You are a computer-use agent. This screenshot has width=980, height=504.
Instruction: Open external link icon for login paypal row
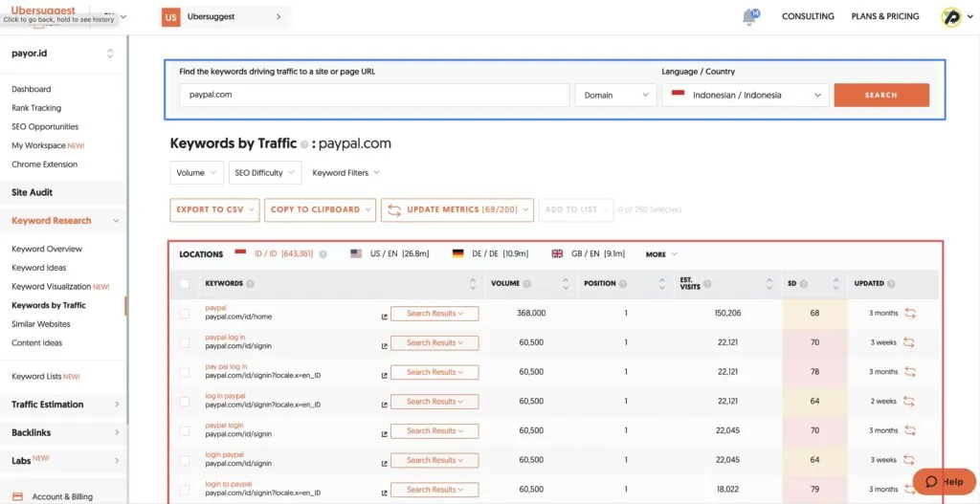(x=384, y=464)
